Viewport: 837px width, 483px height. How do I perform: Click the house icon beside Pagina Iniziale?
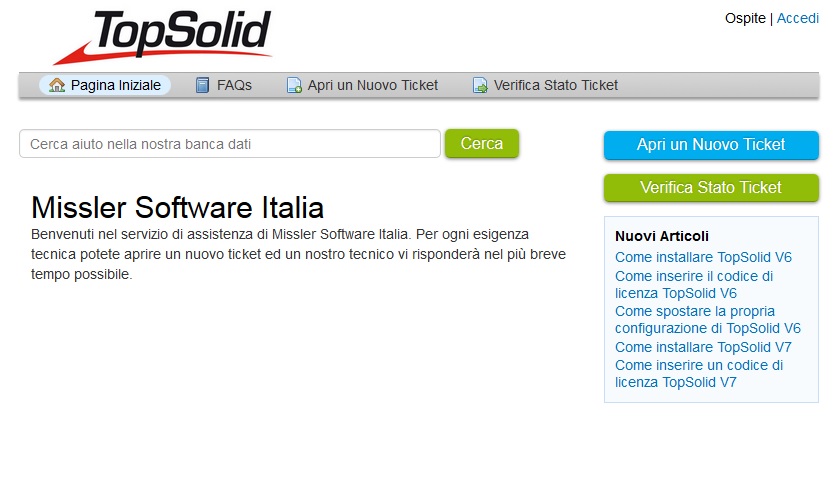pyautogui.click(x=57, y=85)
